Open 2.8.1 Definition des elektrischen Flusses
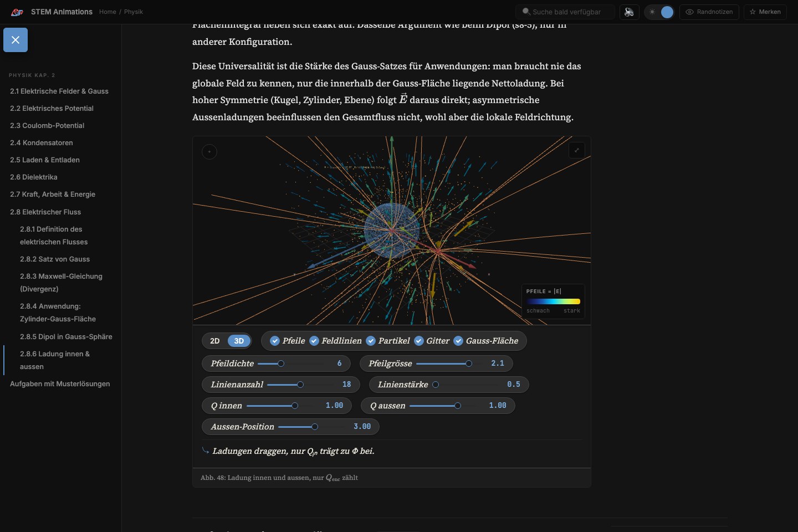798x532 pixels. click(x=54, y=236)
